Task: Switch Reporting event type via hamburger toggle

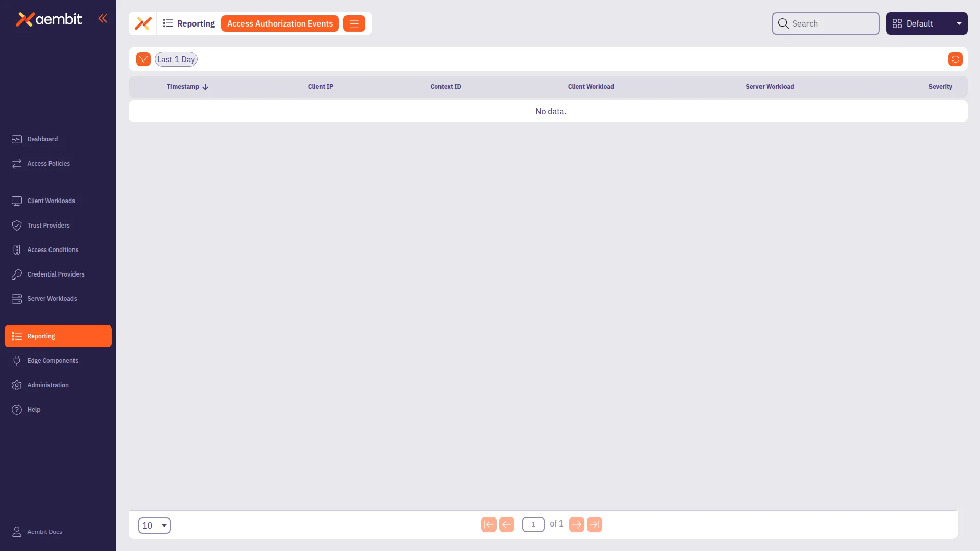Action: (x=354, y=23)
